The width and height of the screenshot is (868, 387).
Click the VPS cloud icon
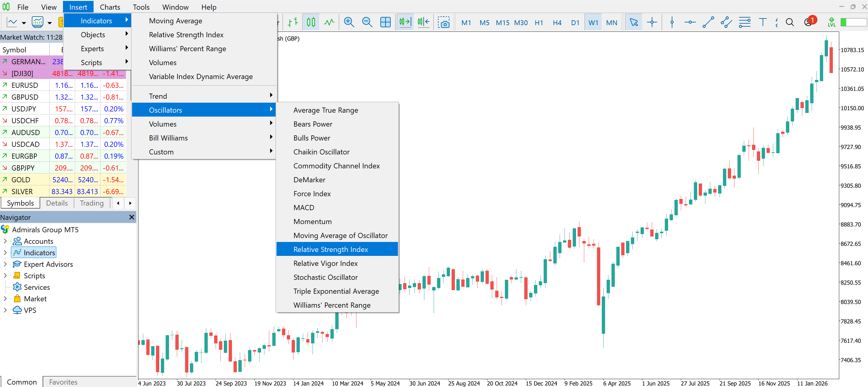click(17, 310)
